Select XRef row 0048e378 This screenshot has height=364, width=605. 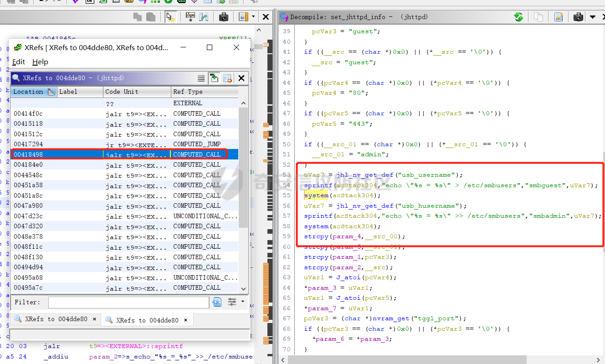125,236
